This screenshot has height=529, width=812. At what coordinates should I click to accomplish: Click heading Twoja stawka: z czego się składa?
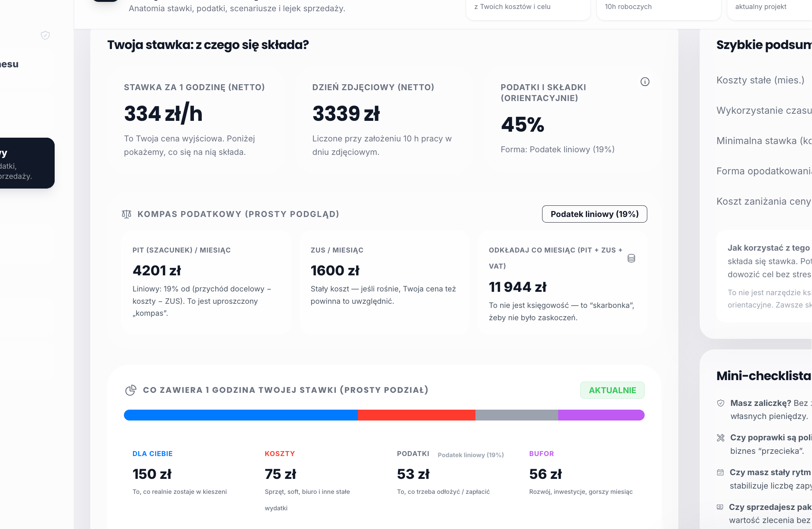pos(208,45)
